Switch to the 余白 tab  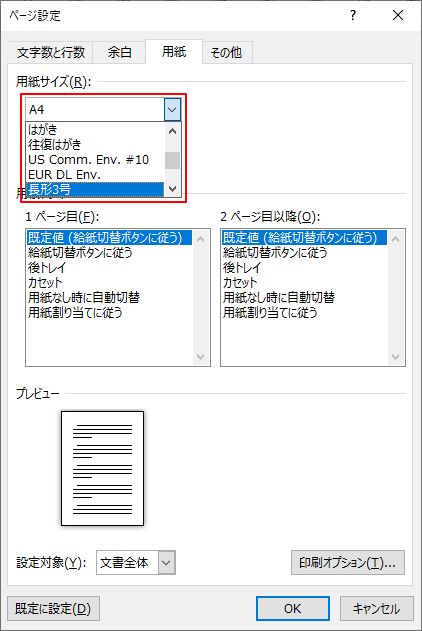click(x=119, y=52)
